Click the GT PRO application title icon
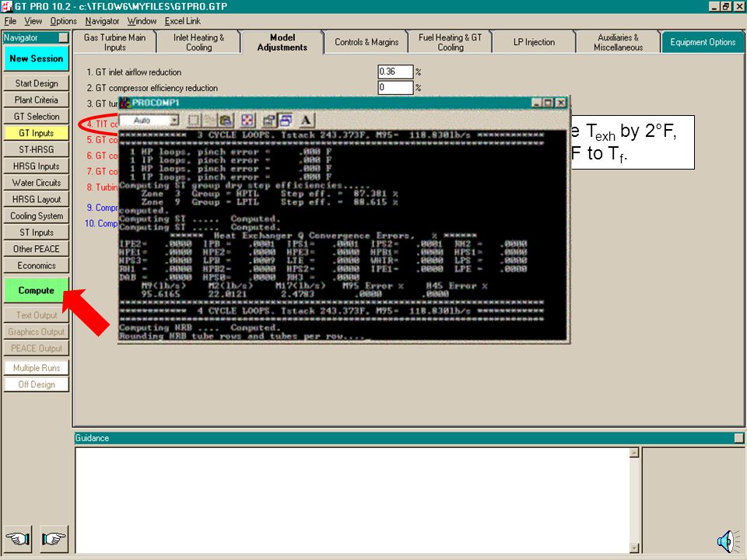 point(6,6)
